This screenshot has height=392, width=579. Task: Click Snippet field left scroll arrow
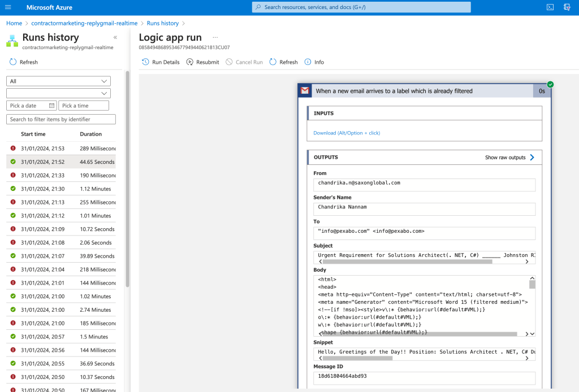click(x=320, y=358)
